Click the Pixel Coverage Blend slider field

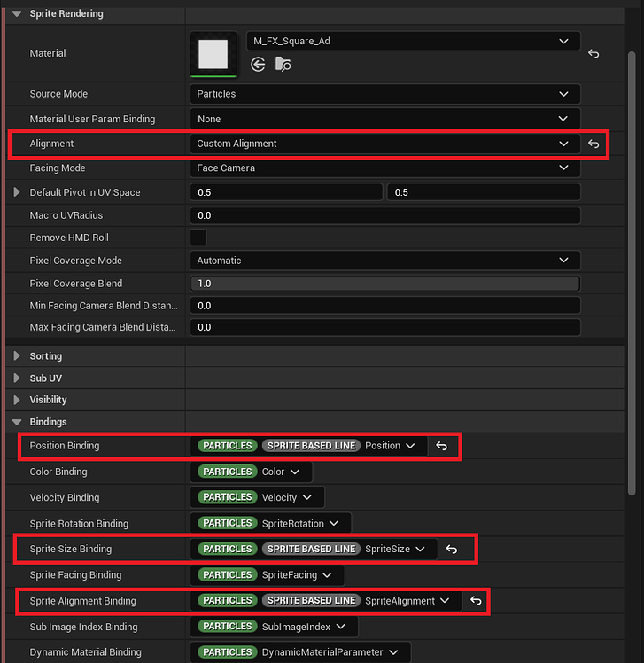click(385, 284)
